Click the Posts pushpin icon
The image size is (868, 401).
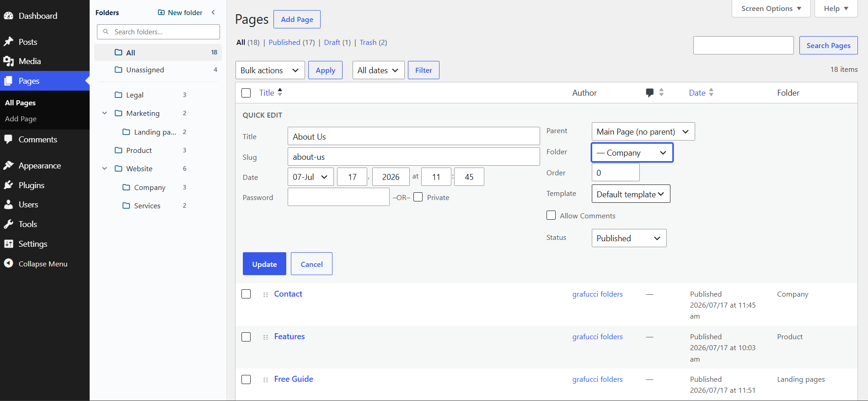coord(9,42)
